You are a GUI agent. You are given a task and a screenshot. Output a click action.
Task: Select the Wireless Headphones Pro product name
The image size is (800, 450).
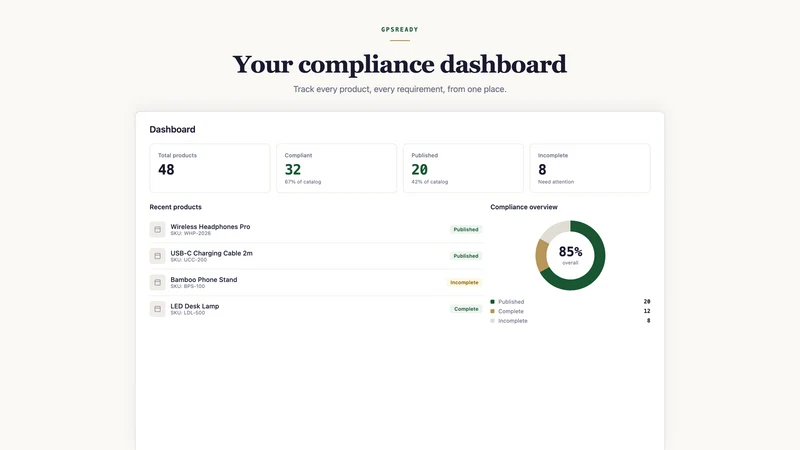[210, 227]
